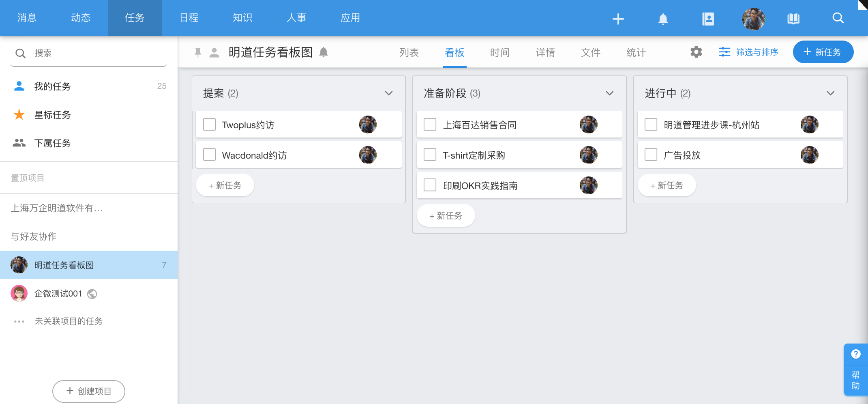Image resolution: width=868 pixels, height=404 pixels.
Task: Open the open-book icon in top bar
Action: [793, 18]
